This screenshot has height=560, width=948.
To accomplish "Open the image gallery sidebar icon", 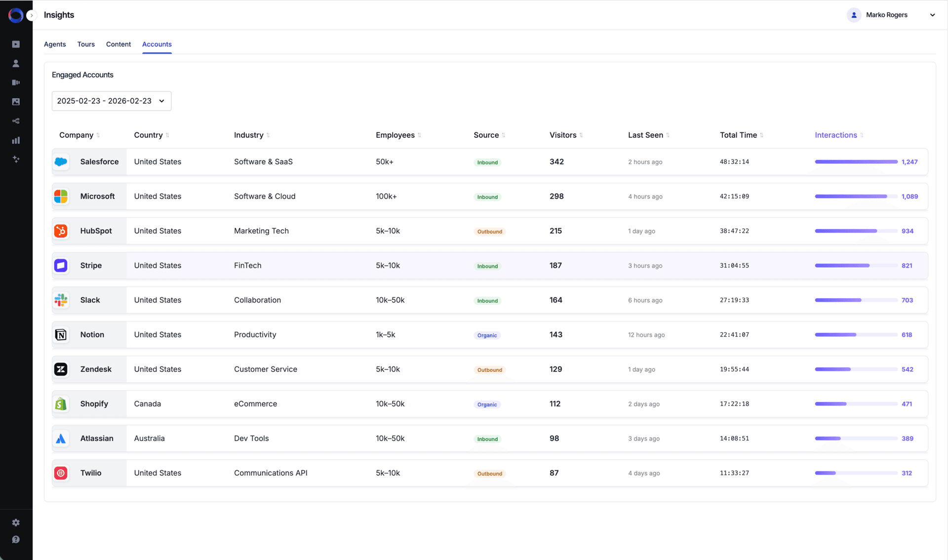I will [x=16, y=102].
